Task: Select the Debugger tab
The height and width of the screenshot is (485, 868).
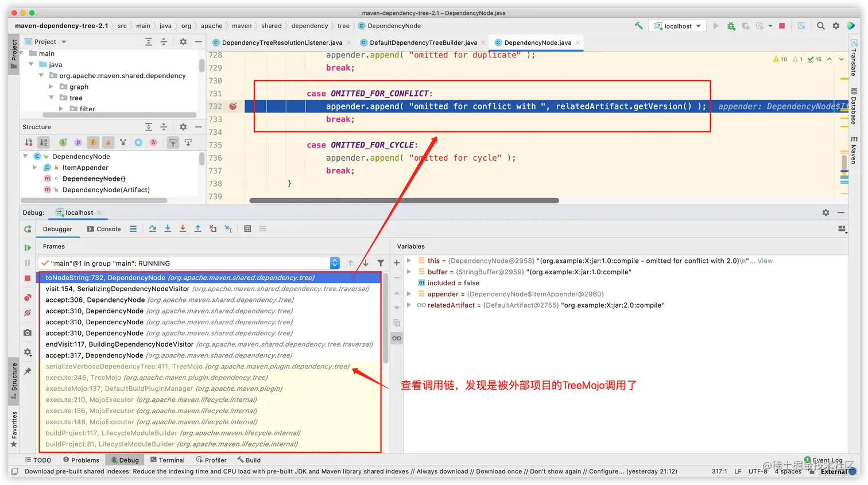Action: click(x=57, y=229)
